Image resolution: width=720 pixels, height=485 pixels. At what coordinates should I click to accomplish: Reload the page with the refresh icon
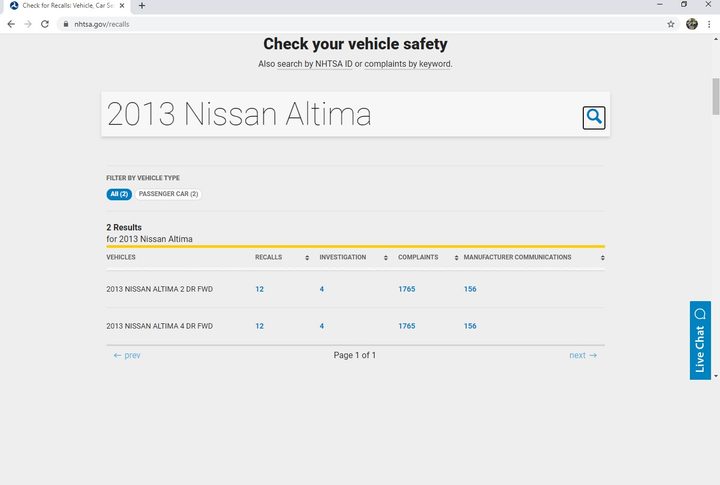(x=45, y=24)
